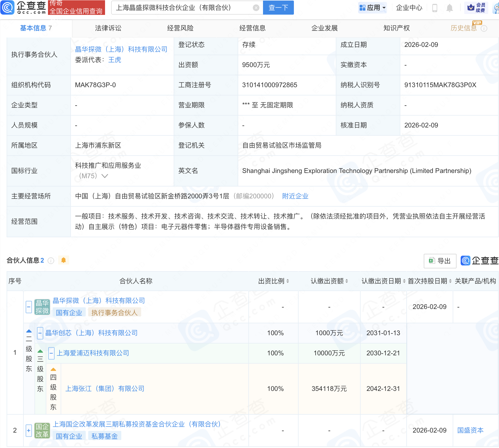
Task: Open notifications bell in header
Action: pyautogui.click(x=449, y=8)
